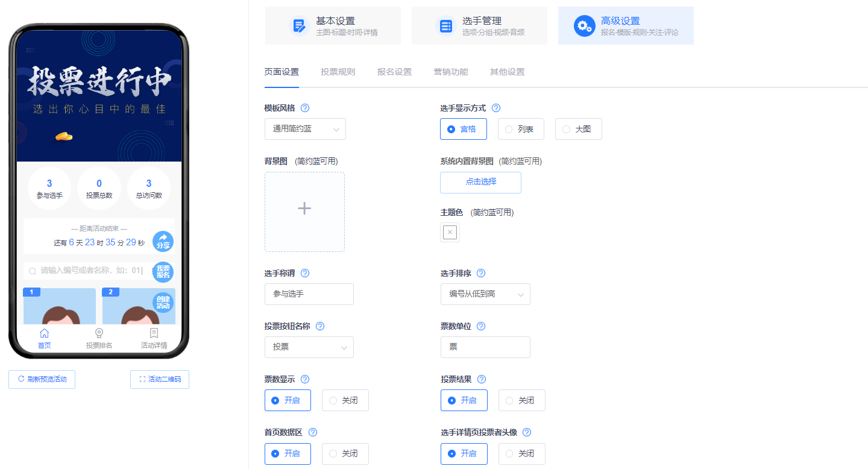Open the 选手排序 dropdown 编号从低到高
This screenshot has width=868, height=469.
tap(486, 294)
